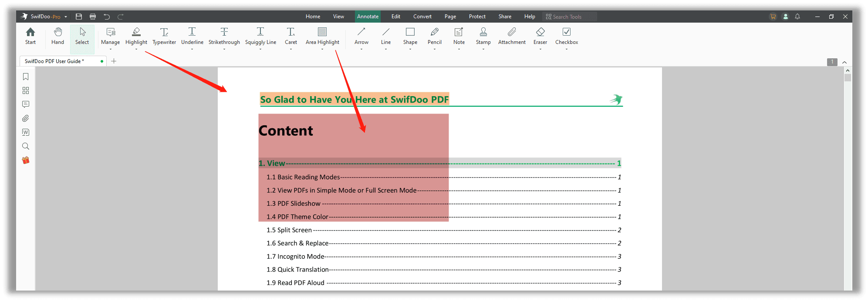This screenshot has width=868, height=301.
Task: Select the Typewriter tool
Action: click(x=164, y=37)
